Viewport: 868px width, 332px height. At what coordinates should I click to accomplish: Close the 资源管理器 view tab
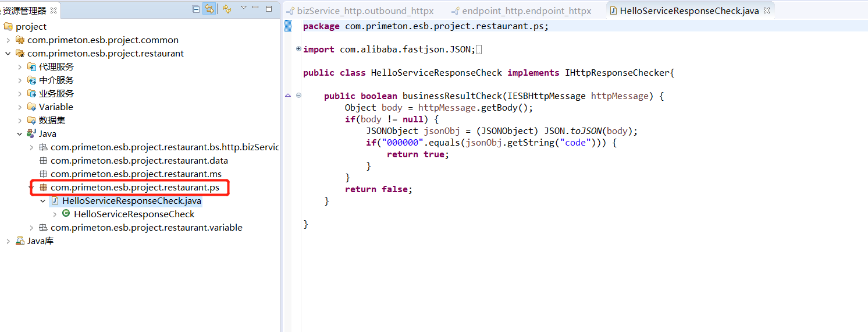pos(54,10)
